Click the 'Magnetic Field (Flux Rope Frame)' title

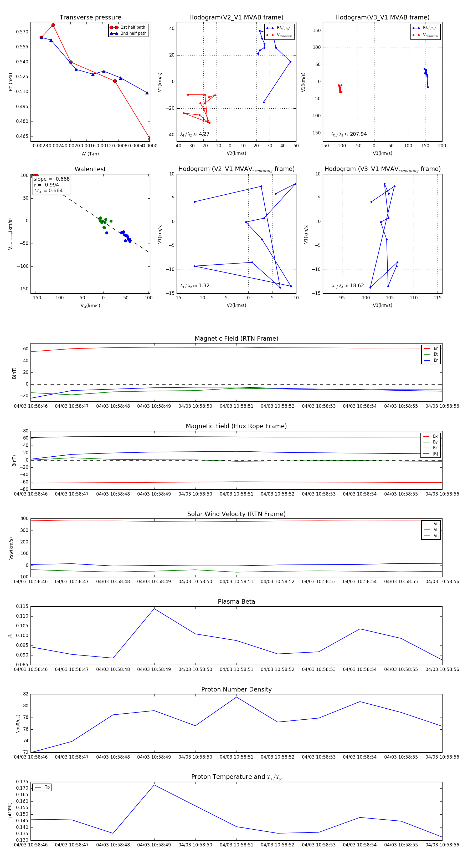(x=236, y=426)
